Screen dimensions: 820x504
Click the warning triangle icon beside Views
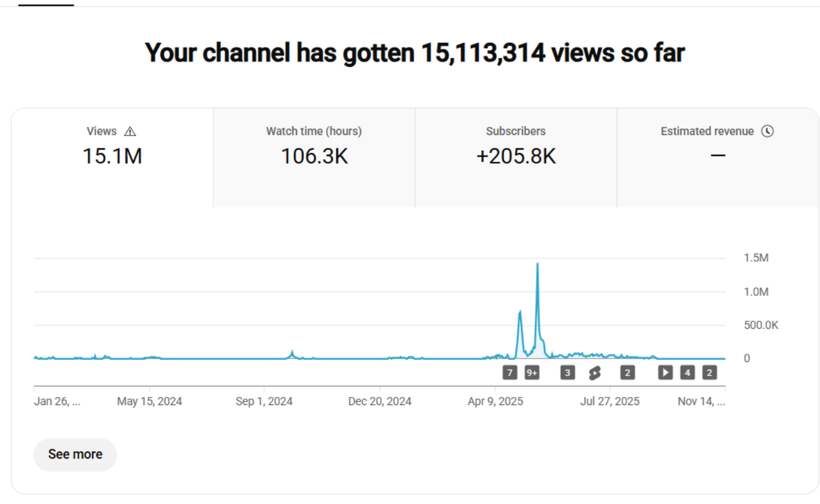130,132
